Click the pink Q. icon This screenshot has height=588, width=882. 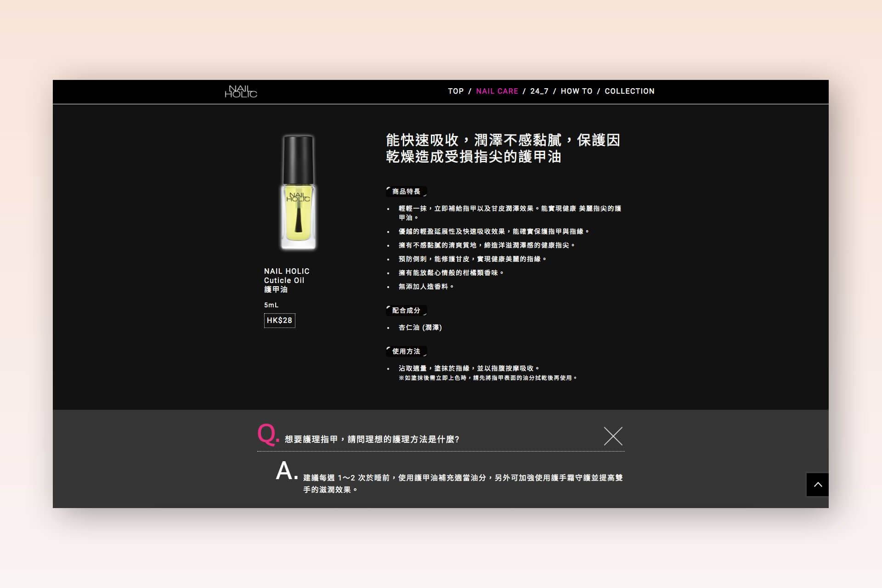click(x=268, y=434)
